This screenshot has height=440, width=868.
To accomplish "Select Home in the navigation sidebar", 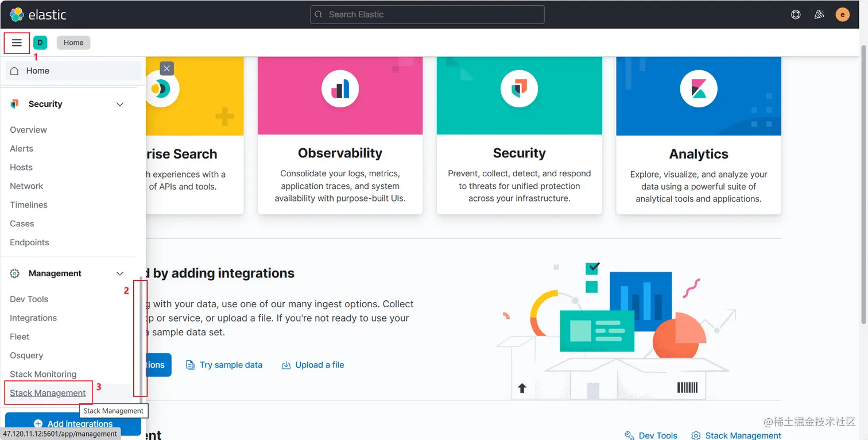I will click(73, 71).
